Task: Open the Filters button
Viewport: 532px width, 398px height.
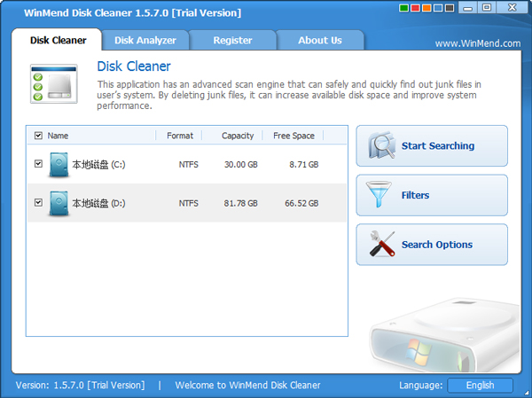Action: click(x=432, y=195)
